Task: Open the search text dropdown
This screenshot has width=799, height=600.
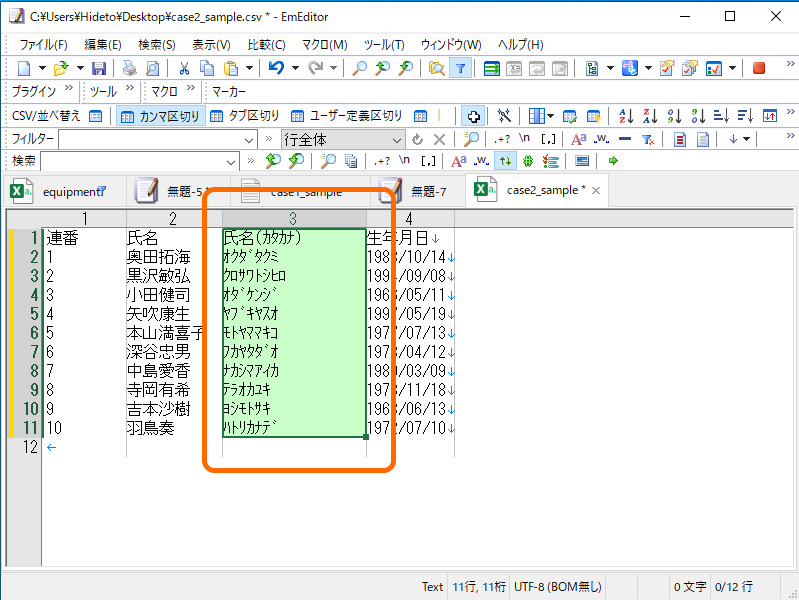Action: point(231,162)
